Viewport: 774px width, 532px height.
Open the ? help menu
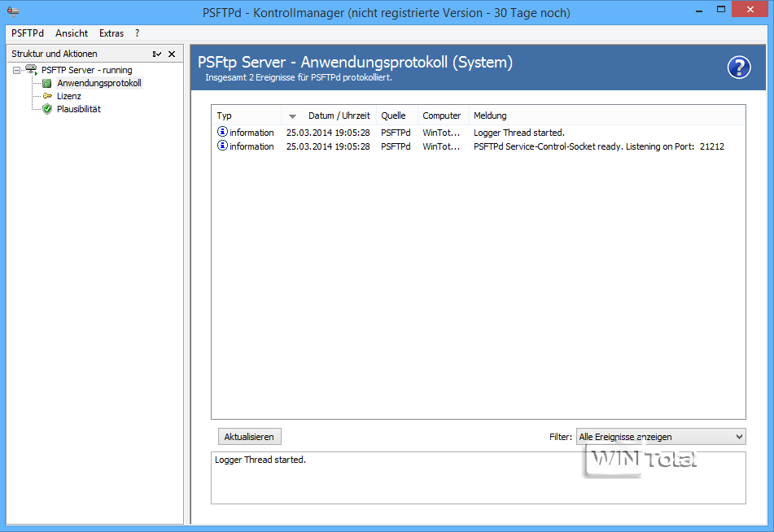coord(138,33)
